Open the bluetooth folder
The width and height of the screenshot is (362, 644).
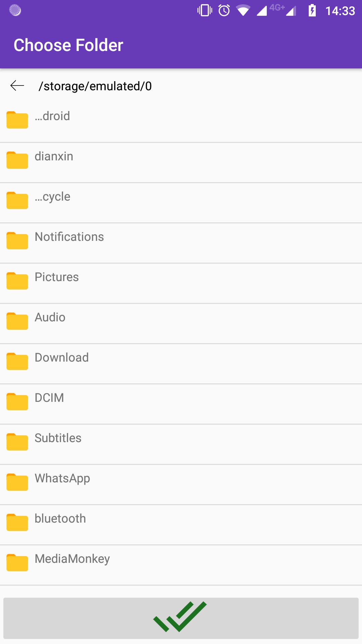tap(60, 519)
